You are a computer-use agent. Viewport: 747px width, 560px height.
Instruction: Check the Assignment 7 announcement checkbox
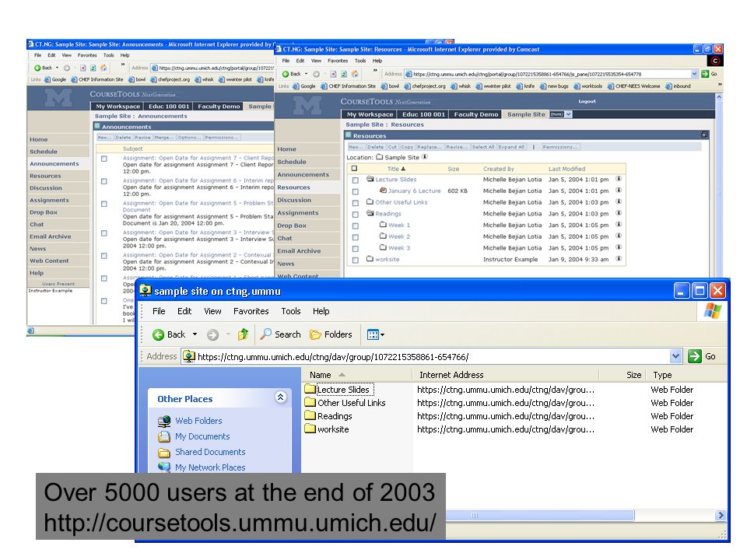103,159
